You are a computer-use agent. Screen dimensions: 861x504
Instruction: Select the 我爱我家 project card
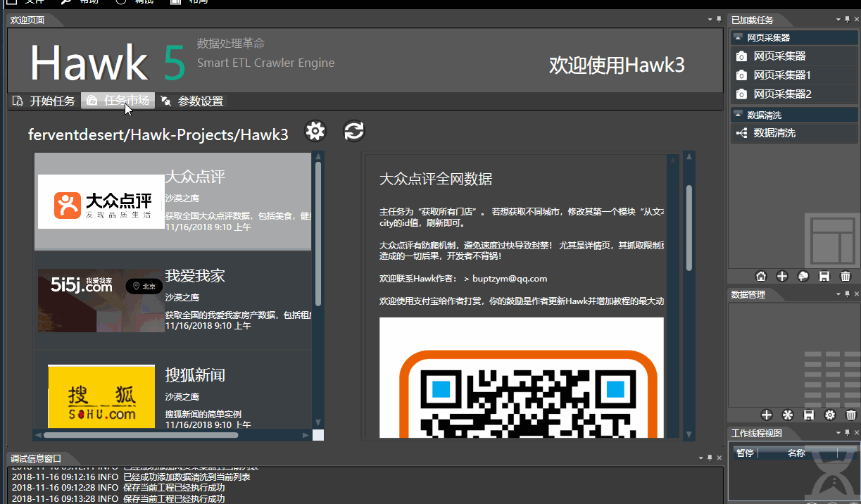coord(172,301)
